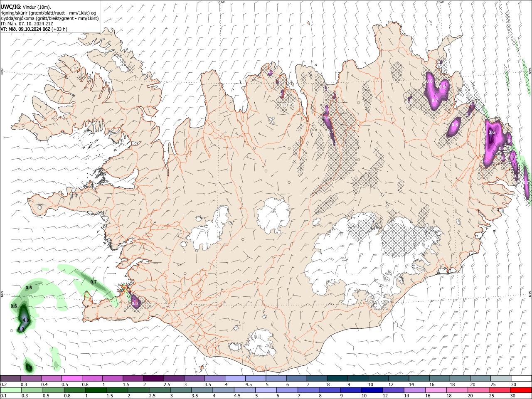The width and height of the screenshot is (532, 399).
Task: Pick the top-row legend swatch starting at 0.4
Action: coord(52,378)
